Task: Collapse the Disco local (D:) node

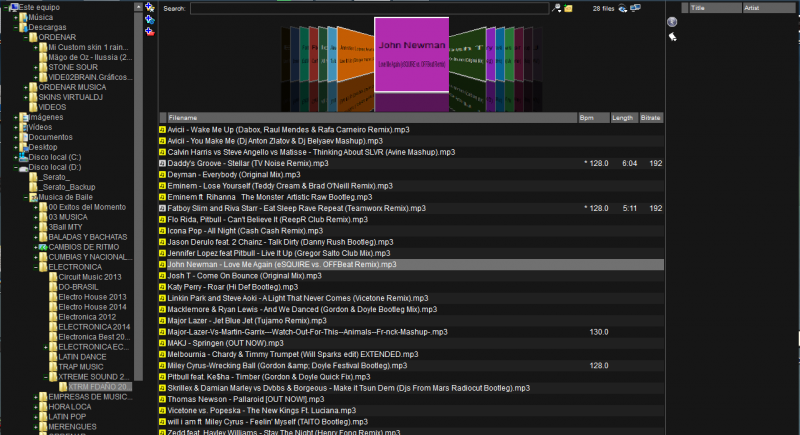Action: point(15,167)
